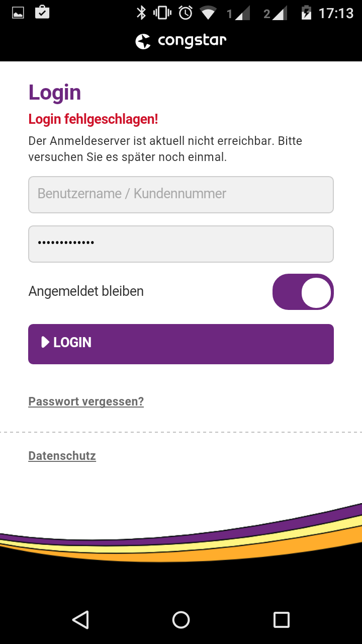Tap the vibrate mode status icon

pyautogui.click(x=162, y=13)
